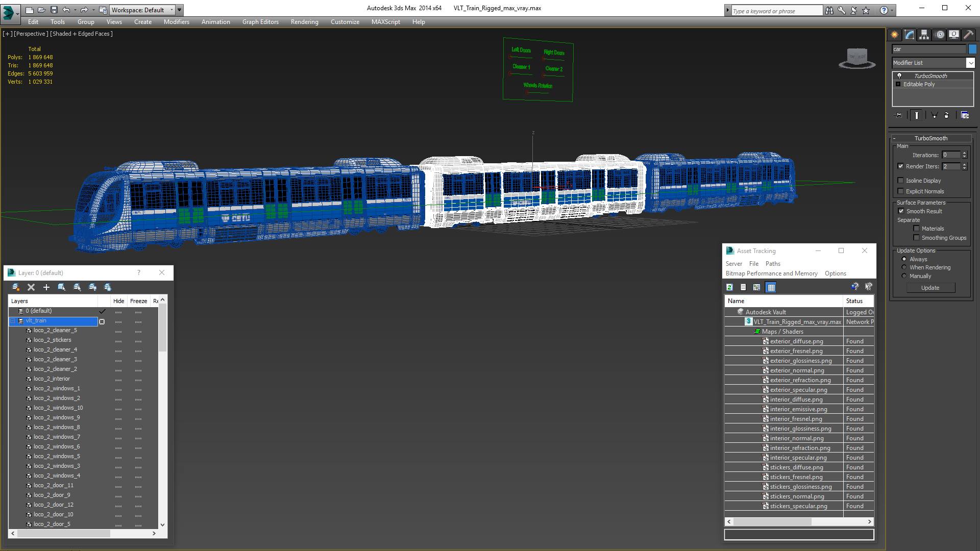
Task: Click the Update button in TurboSmooth
Action: pos(930,288)
